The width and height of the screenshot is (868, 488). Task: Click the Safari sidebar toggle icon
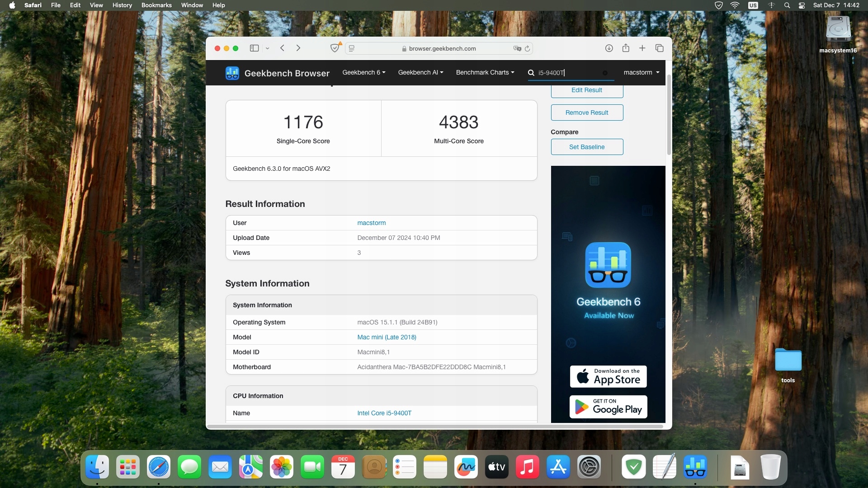[x=254, y=48]
